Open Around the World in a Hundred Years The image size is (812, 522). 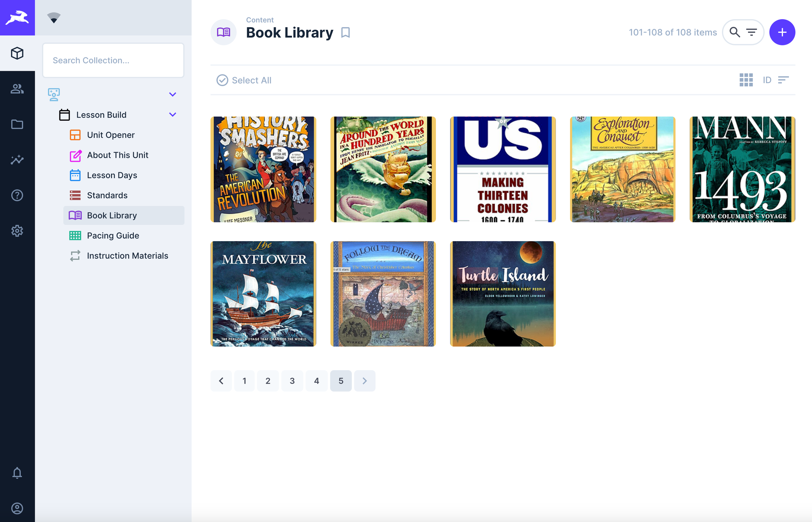[x=383, y=169]
